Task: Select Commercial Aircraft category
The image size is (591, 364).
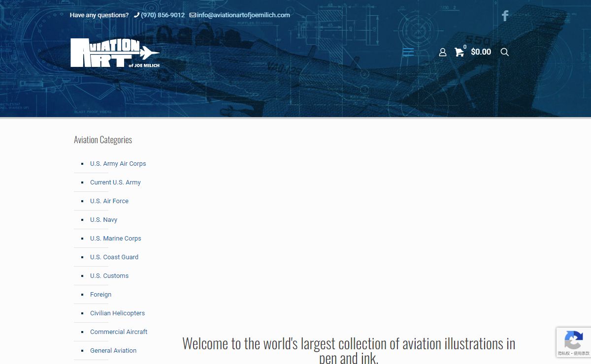Action: tap(119, 332)
